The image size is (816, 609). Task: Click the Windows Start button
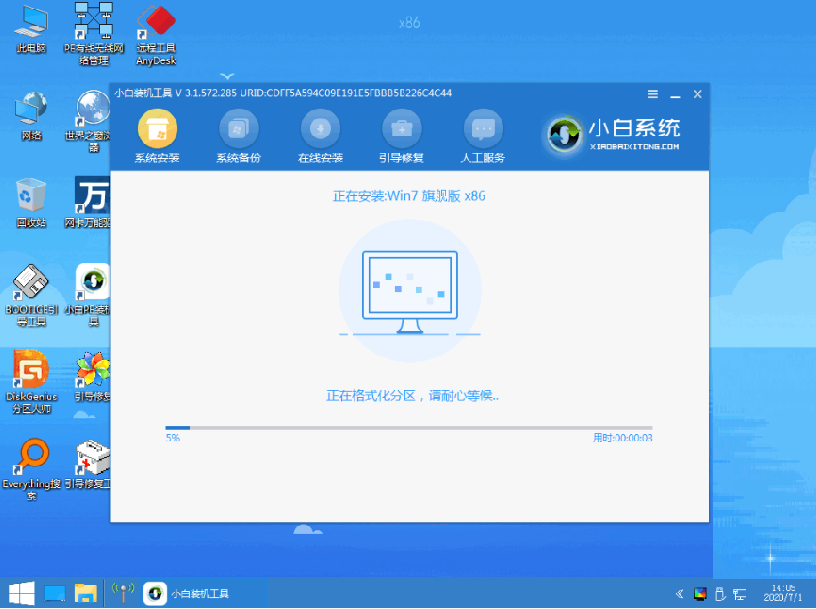coord(21,593)
